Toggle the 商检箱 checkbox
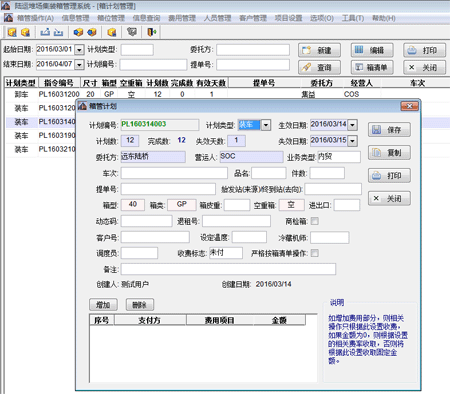Viewport: 450px width, 394px height. 314,221
